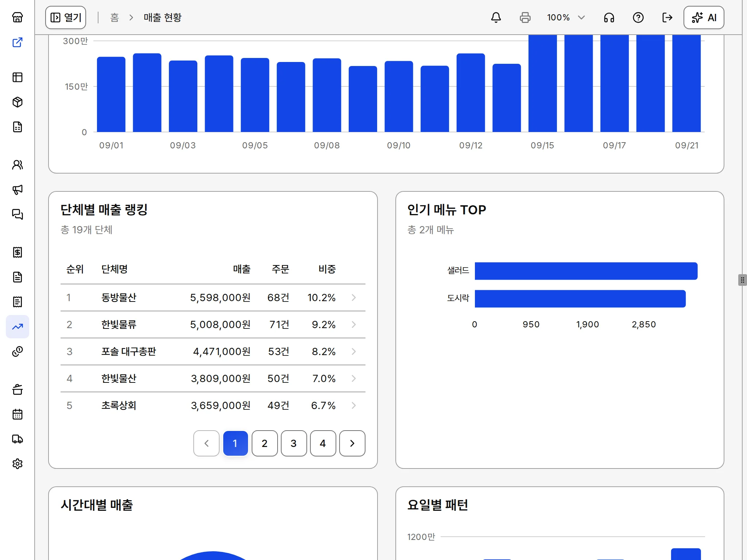Image resolution: width=747 pixels, height=560 pixels.
Task: Click the printer icon
Action: 525,17
